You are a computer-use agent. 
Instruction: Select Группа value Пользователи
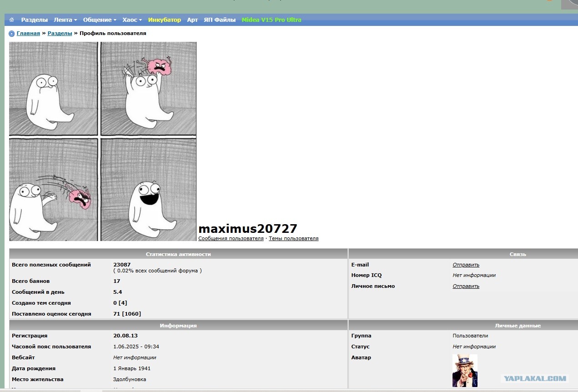(x=470, y=336)
